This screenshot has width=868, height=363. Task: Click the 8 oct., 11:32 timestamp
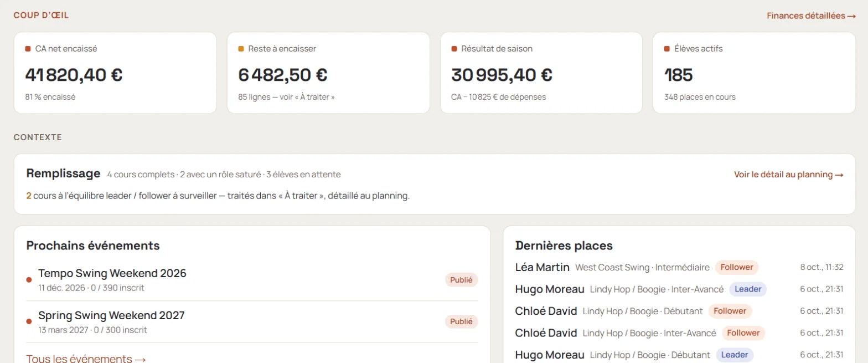(822, 267)
